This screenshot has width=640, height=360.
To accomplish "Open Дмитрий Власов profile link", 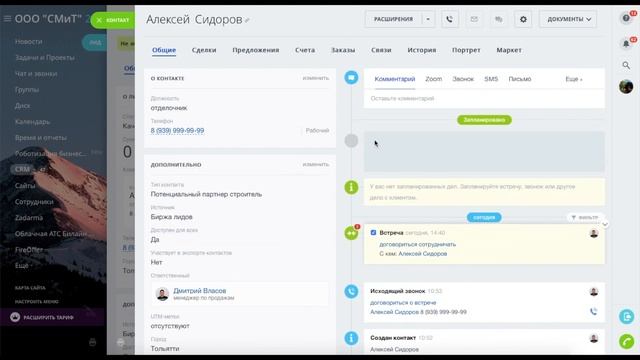I will [x=200, y=291].
